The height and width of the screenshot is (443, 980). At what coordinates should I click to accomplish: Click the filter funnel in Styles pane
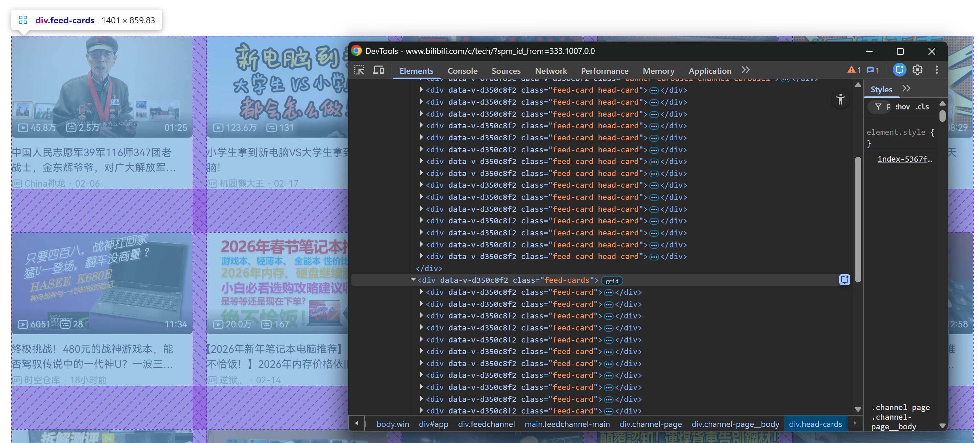tap(879, 107)
